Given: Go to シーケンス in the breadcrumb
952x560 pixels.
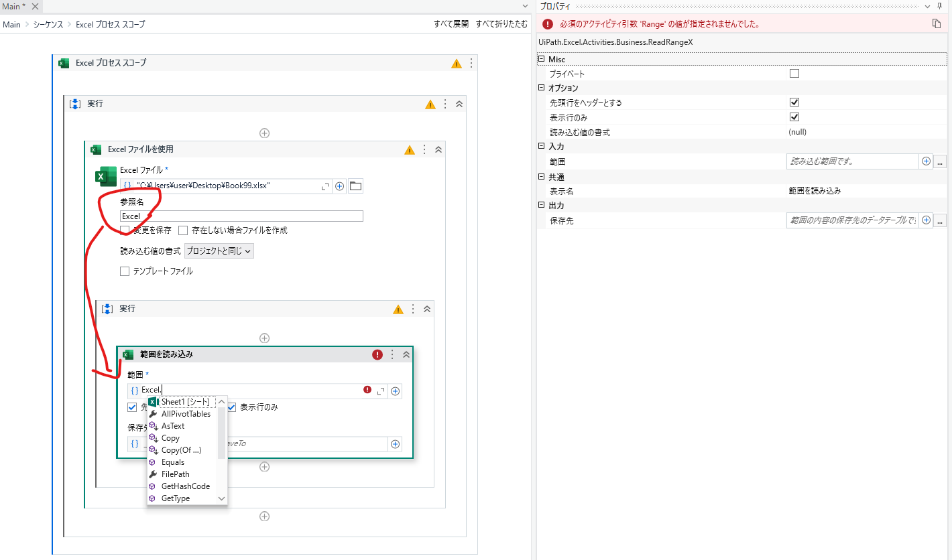Looking at the screenshot, I should [x=48, y=24].
